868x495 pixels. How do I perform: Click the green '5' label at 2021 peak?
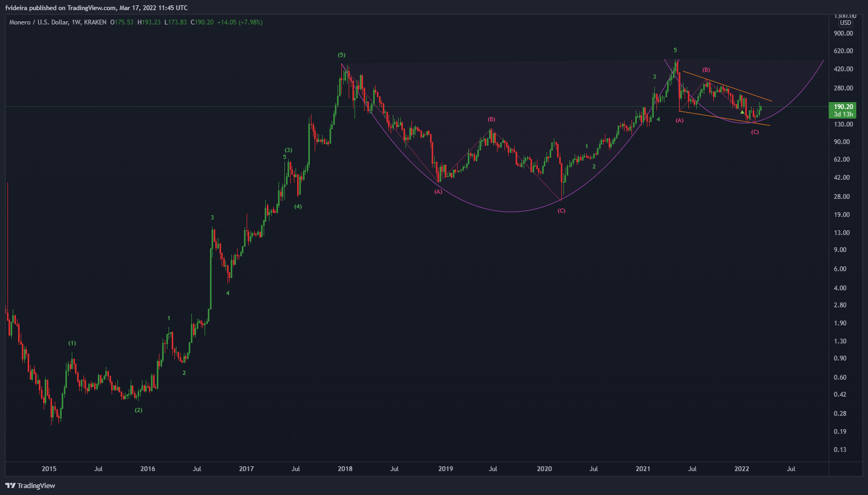pyautogui.click(x=676, y=50)
